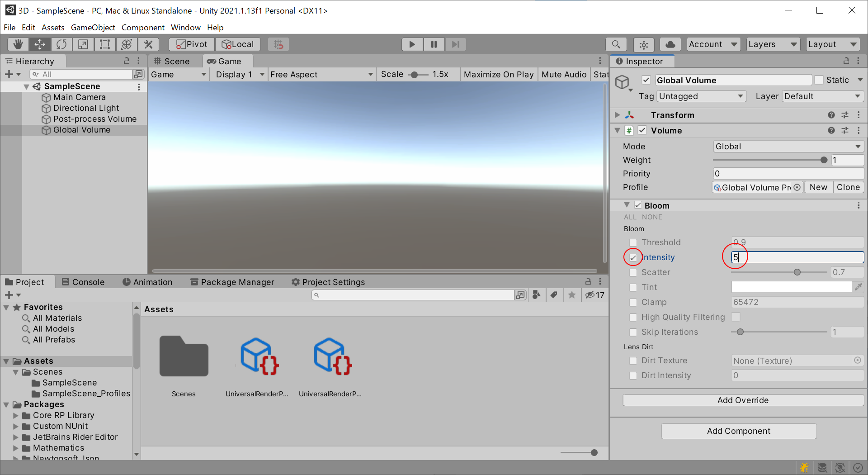Click the Volume Weight slider handle

click(x=824, y=160)
